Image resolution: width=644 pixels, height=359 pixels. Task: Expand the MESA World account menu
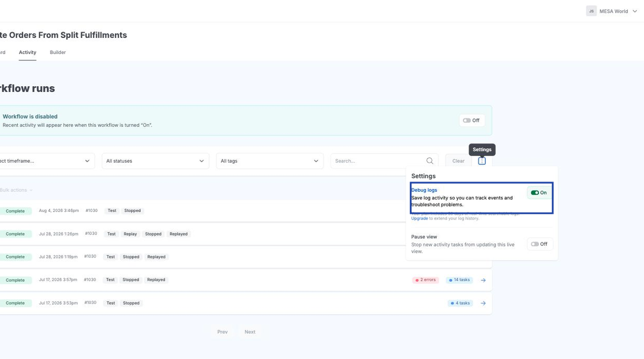click(x=618, y=11)
